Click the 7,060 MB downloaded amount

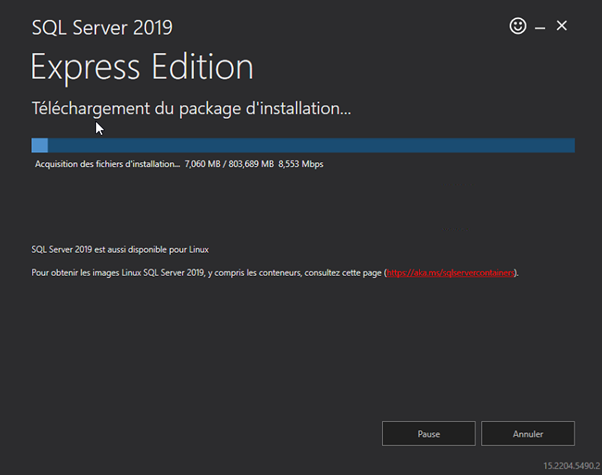pyautogui.click(x=203, y=164)
